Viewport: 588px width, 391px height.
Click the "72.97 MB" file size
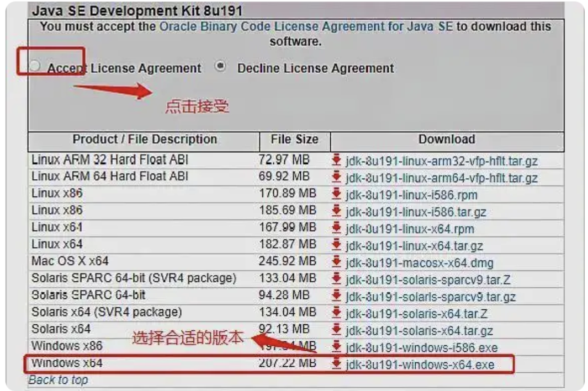pyautogui.click(x=284, y=160)
